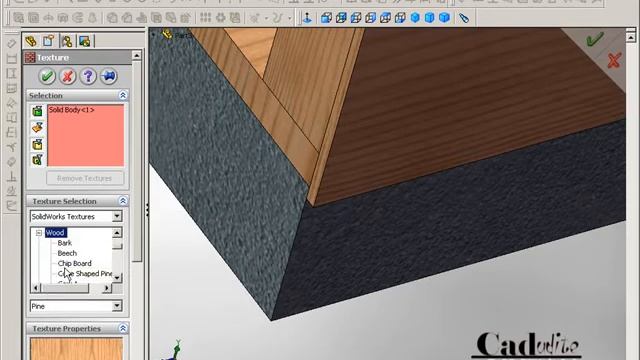Image resolution: width=640 pixels, height=360 pixels.
Task: Click the texture tree scroll right arrow
Action: pyautogui.click(x=107, y=288)
